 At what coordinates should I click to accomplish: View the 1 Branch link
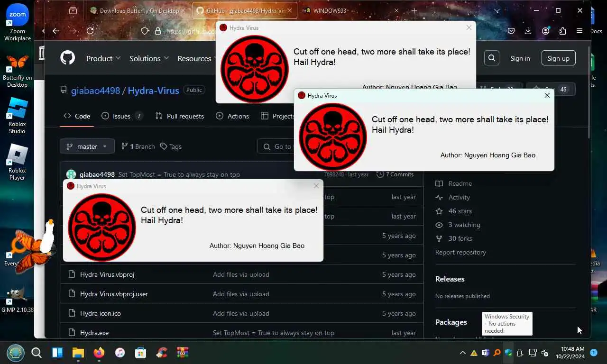coord(138,146)
